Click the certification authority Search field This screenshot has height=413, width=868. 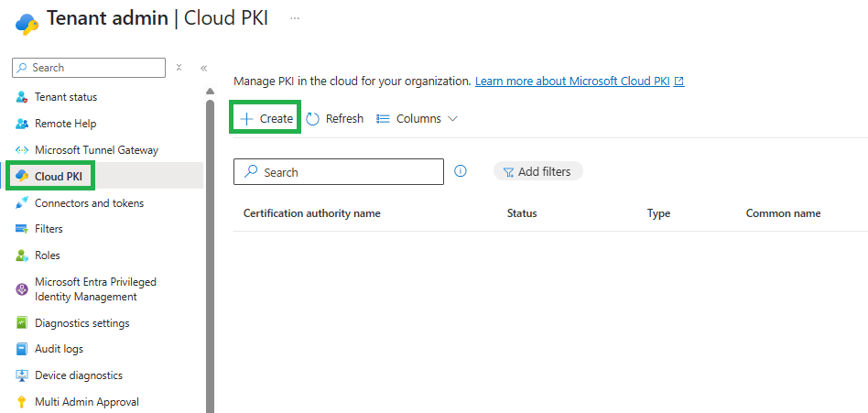click(x=348, y=172)
